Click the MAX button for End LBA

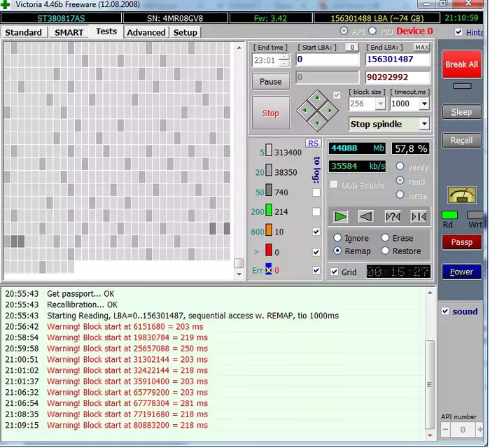[x=421, y=47]
